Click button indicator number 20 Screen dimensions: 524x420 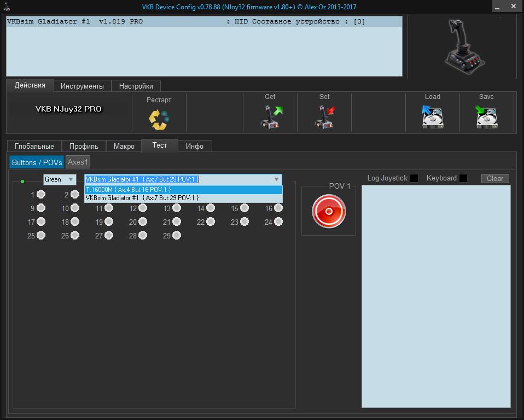coord(143,221)
